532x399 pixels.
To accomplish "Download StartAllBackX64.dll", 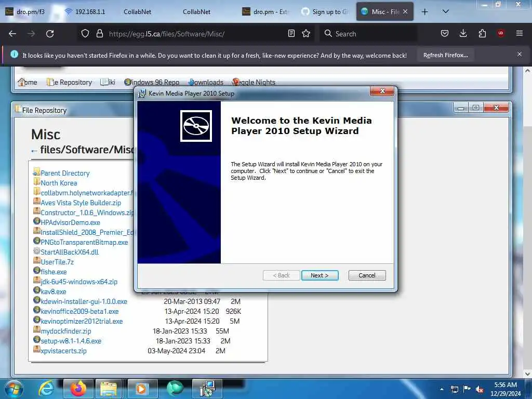I will (x=70, y=252).
